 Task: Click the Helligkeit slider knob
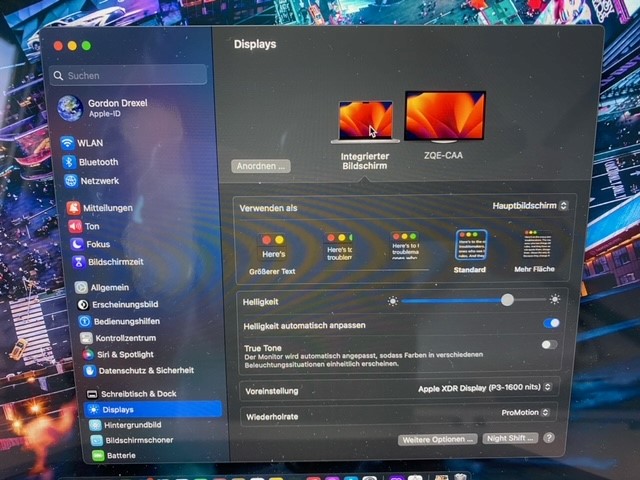pos(507,300)
